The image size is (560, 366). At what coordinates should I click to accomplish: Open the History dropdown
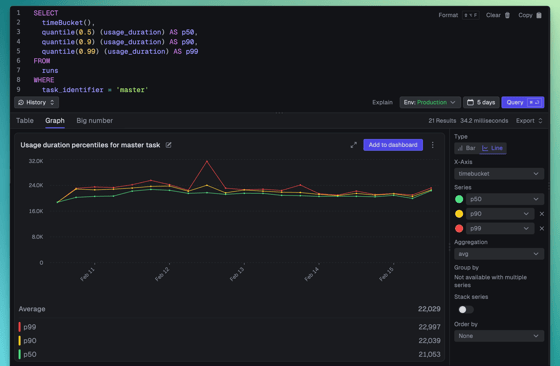[36, 102]
